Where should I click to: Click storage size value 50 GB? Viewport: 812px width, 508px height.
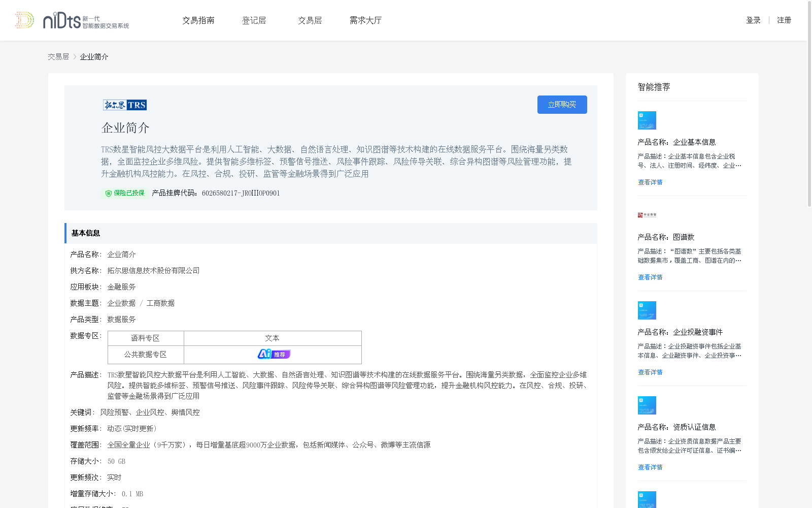click(116, 461)
